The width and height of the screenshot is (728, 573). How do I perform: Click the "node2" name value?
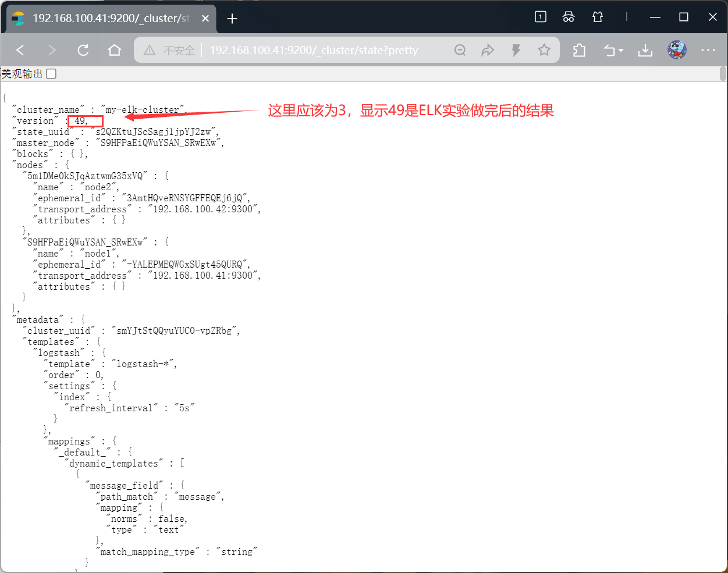pos(97,187)
